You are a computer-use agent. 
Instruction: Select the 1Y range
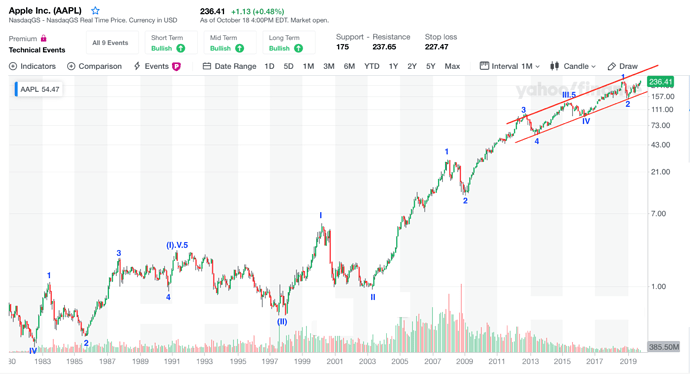pos(393,66)
